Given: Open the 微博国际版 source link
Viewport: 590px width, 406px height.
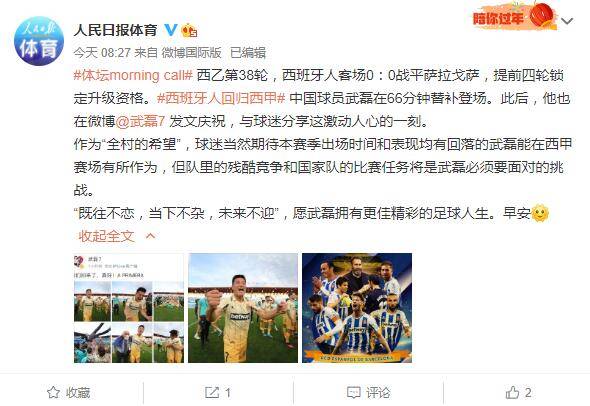Looking at the screenshot, I should 191,52.
